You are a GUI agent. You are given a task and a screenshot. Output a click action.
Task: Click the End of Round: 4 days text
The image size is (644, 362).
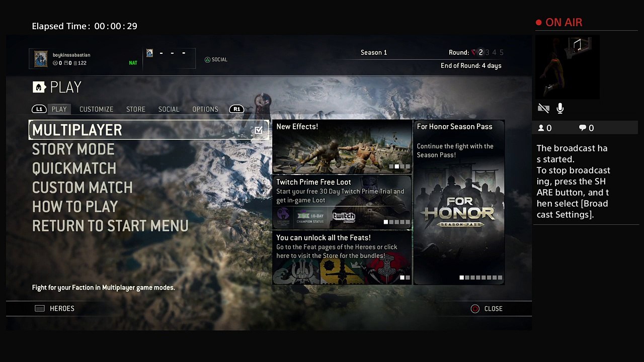point(471,66)
